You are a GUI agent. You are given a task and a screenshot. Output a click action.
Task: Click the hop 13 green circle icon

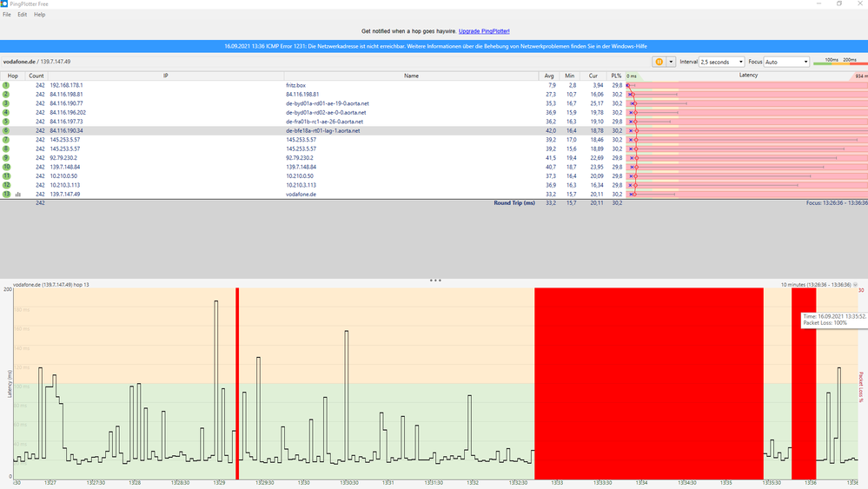click(6, 195)
